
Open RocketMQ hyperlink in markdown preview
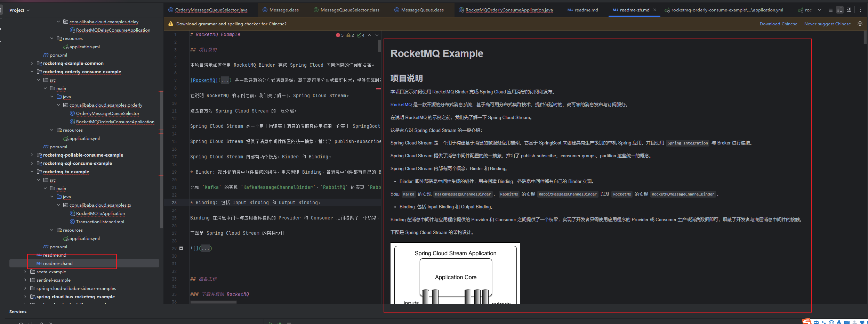tap(401, 105)
